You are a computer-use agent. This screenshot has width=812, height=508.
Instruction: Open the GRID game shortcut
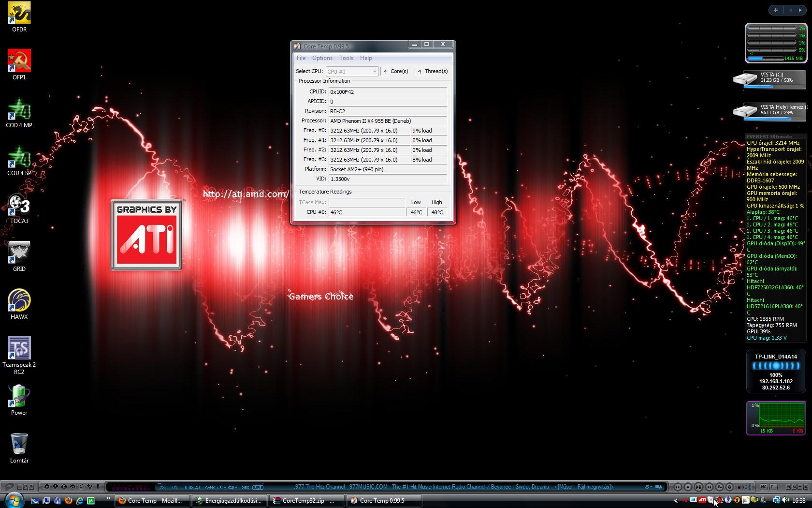tap(19, 256)
